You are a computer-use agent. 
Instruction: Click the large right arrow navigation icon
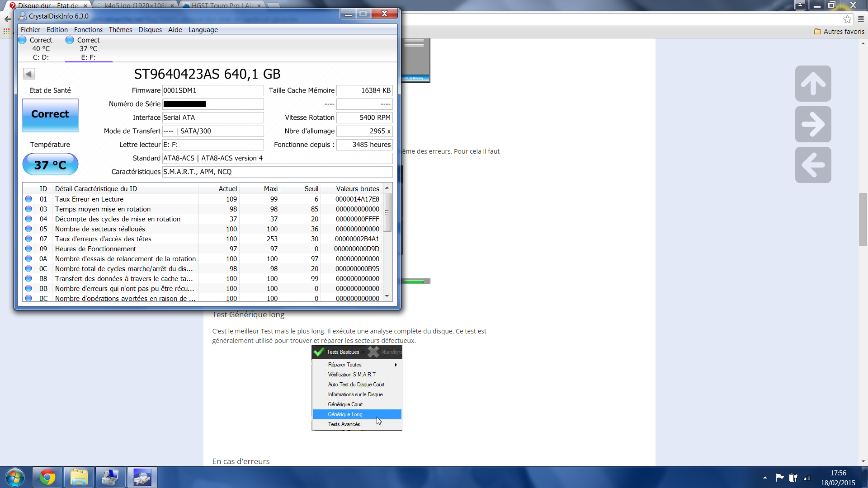point(813,124)
